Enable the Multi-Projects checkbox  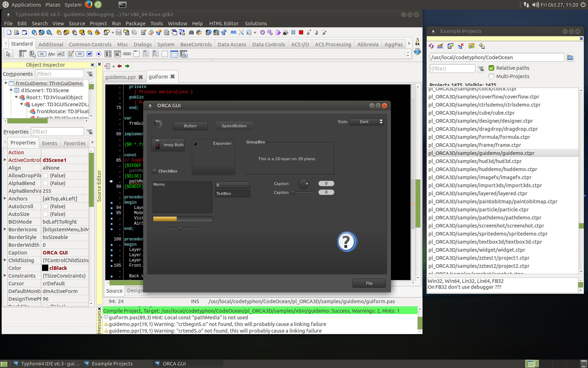pos(491,76)
